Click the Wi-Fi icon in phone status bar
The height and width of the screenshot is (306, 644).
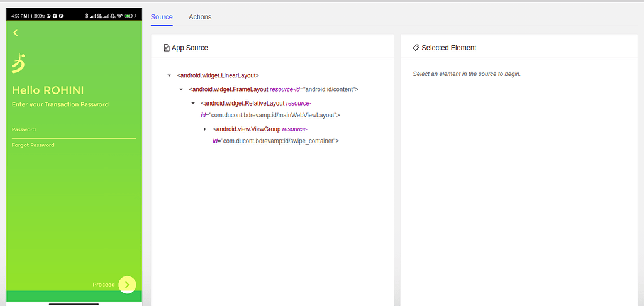119,16
